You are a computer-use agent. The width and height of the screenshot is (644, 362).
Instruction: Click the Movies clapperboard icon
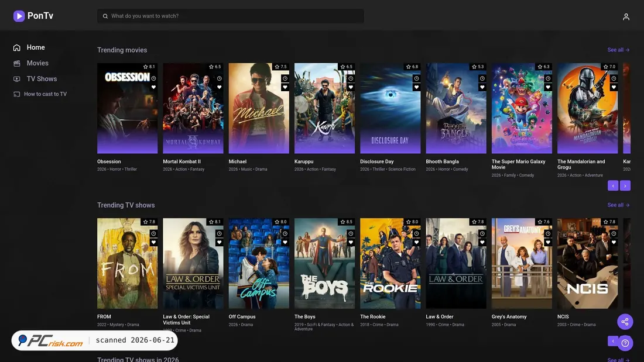tap(17, 63)
